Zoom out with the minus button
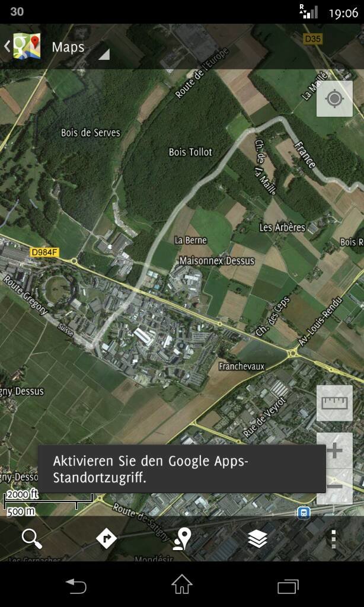 tap(334, 486)
